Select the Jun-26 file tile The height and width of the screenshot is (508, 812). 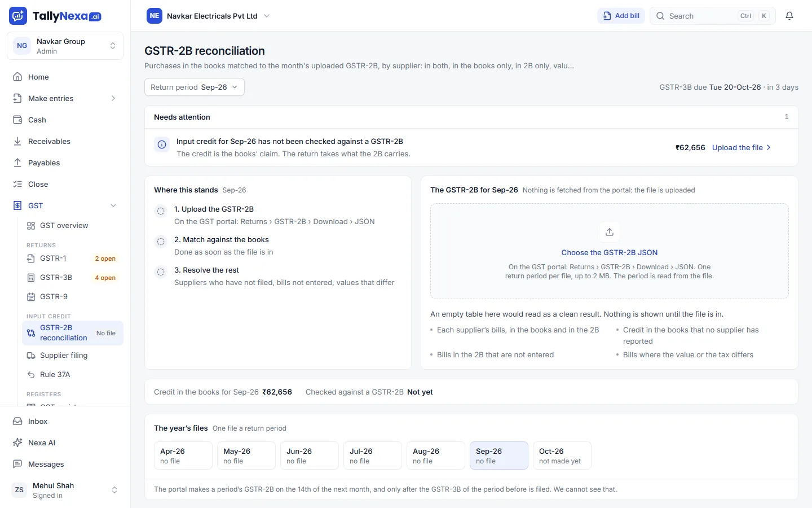(310, 456)
